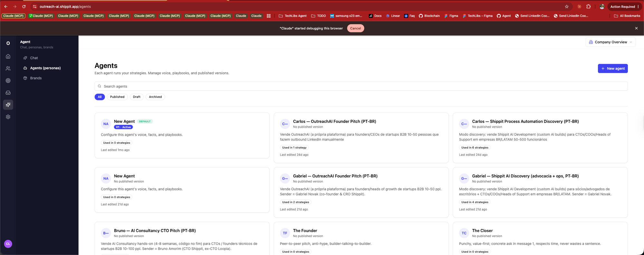The height and width of the screenshot is (255, 644).
Task: Reload the page with refresh icon
Action: [24, 6]
